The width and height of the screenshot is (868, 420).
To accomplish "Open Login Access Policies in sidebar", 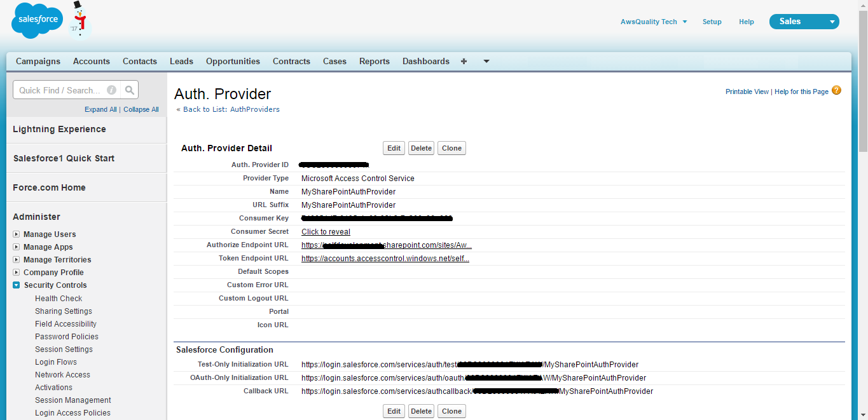I will tap(72, 413).
